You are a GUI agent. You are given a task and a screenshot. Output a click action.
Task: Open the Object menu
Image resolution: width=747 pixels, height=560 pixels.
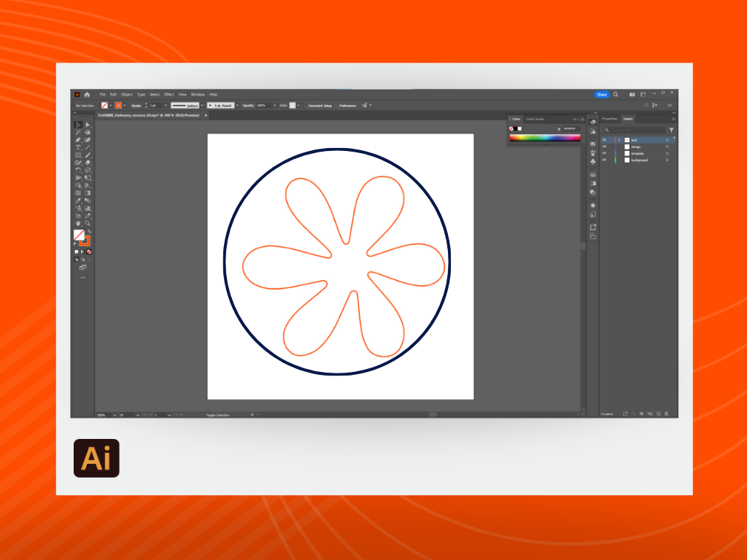[128, 94]
